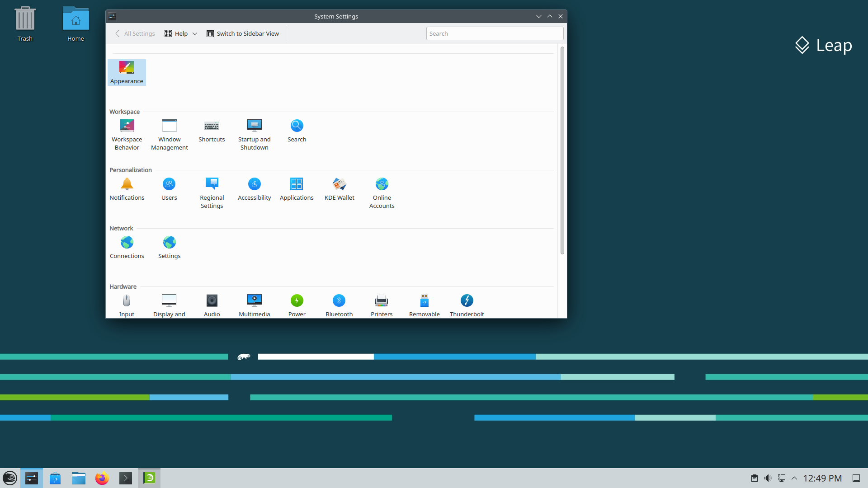Click the Show Desktop button
Image resolution: width=868 pixels, height=488 pixels.
[856, 478]
